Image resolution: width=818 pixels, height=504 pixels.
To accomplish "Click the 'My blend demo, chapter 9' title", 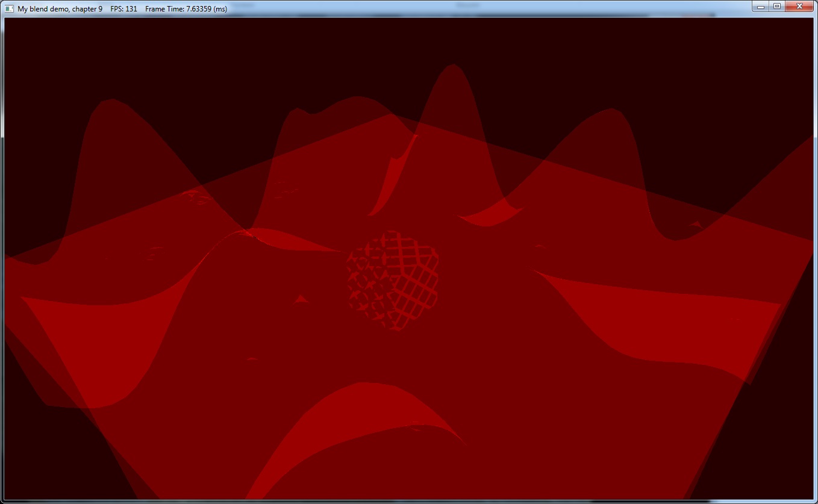I will click(x=60, y=9).
